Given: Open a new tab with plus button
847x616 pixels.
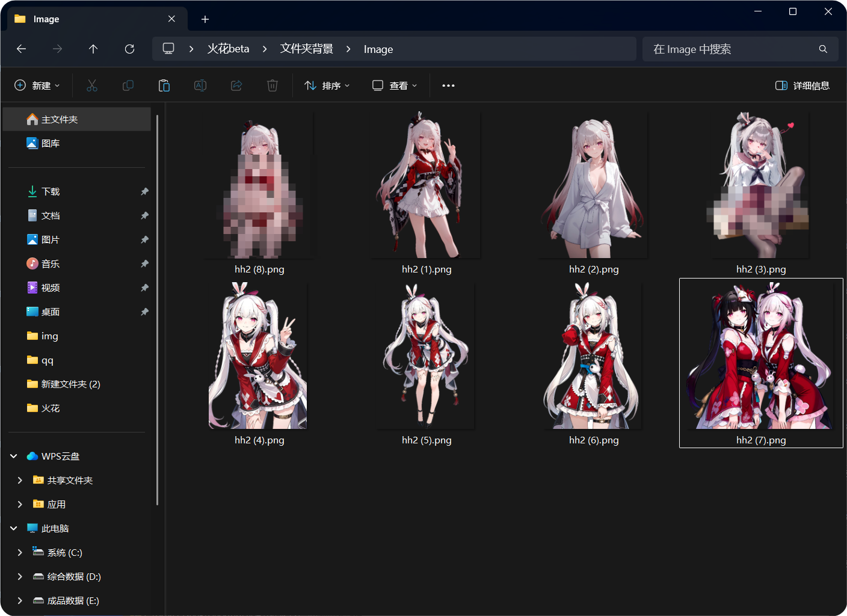Looking at the screenshot, I should tap(205, 19).
